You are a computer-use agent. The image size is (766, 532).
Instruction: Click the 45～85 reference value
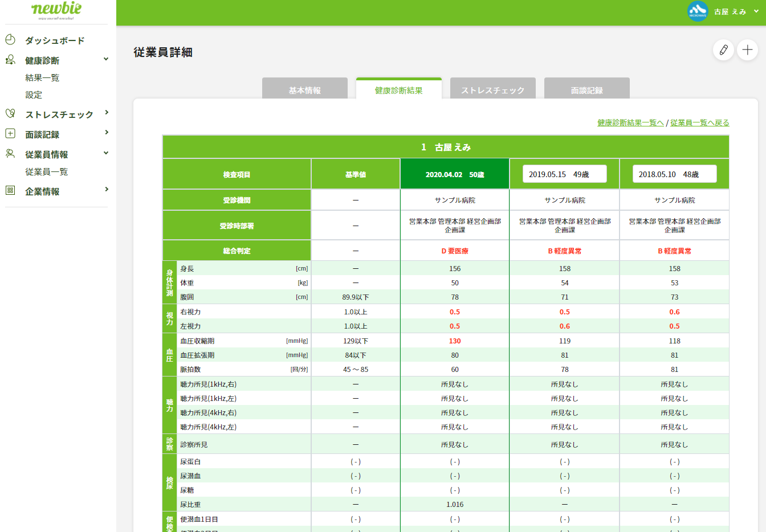coord(356,369)
